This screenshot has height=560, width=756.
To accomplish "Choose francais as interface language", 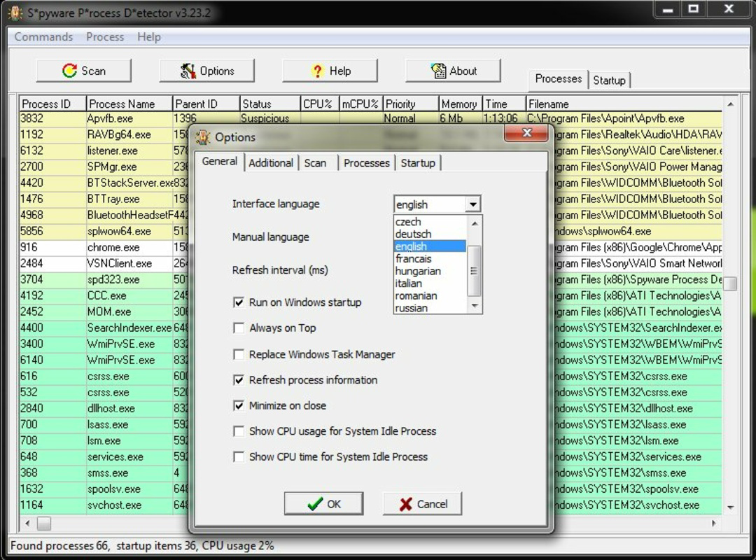I will point(412,258).
